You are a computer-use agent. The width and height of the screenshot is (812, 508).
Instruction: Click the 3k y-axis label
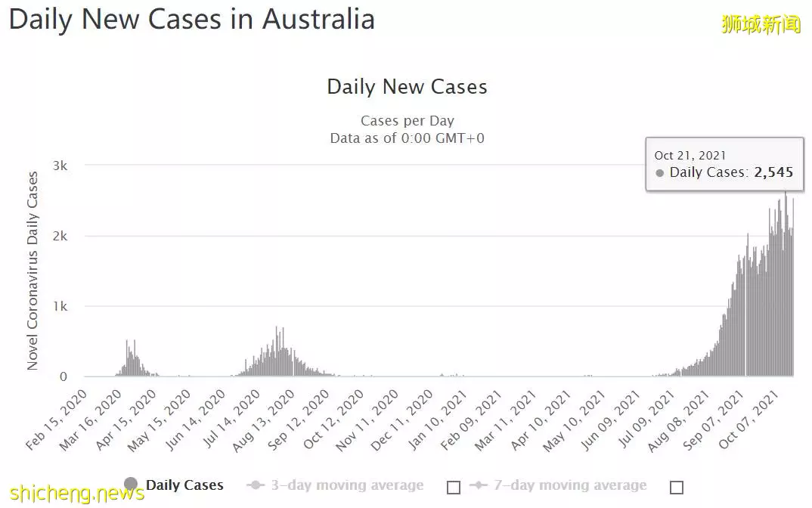click(60, 166)
